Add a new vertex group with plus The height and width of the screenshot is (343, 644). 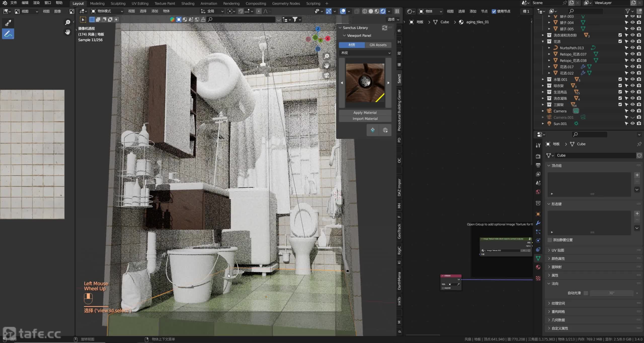(x=637, y=175)
